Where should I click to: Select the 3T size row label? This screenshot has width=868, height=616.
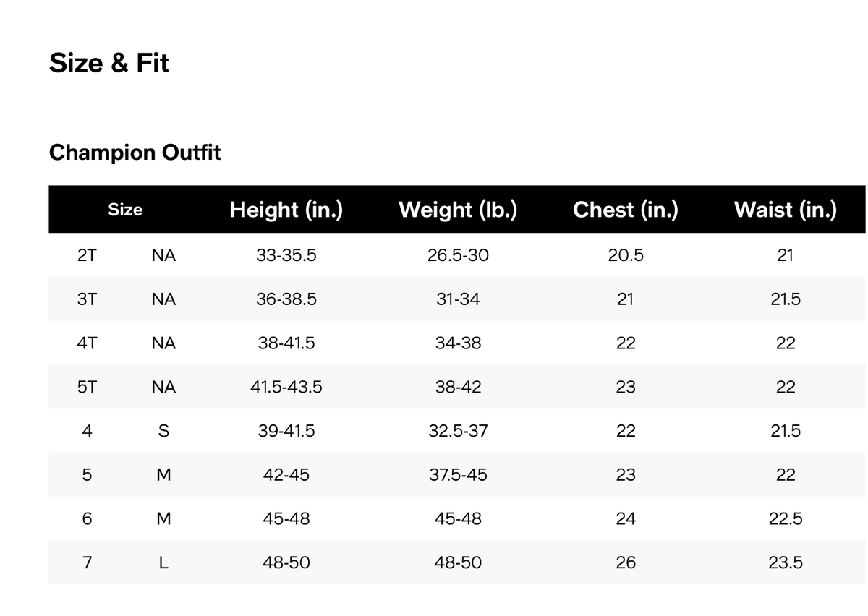pyautogui.click(x=87, y=299)
